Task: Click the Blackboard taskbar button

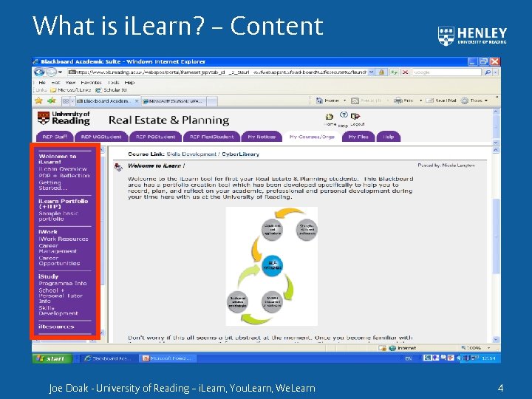Action: point(109,358)
